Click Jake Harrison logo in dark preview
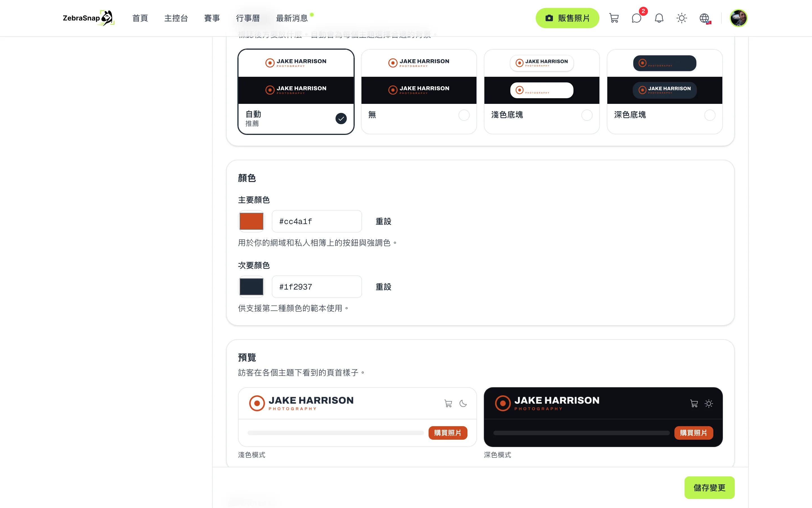Image resolution: width=812 pixels, height=508 pixels. [547, 403]
